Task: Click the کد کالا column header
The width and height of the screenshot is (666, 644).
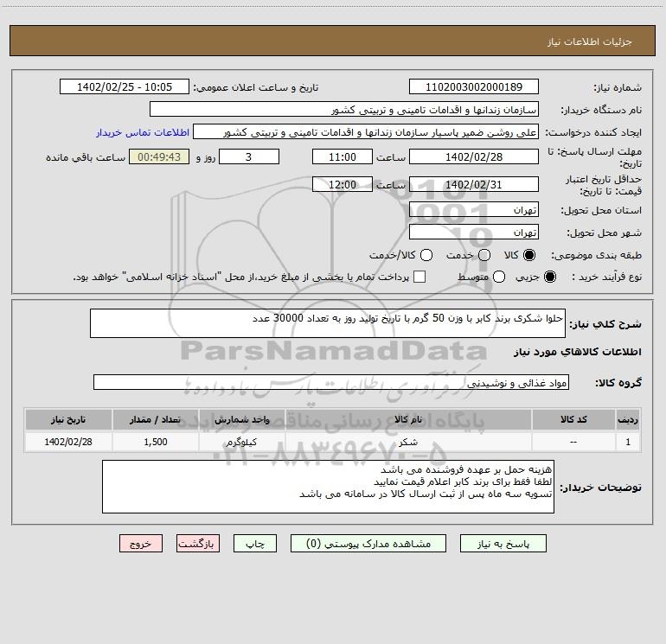Action: coord(573,419)
